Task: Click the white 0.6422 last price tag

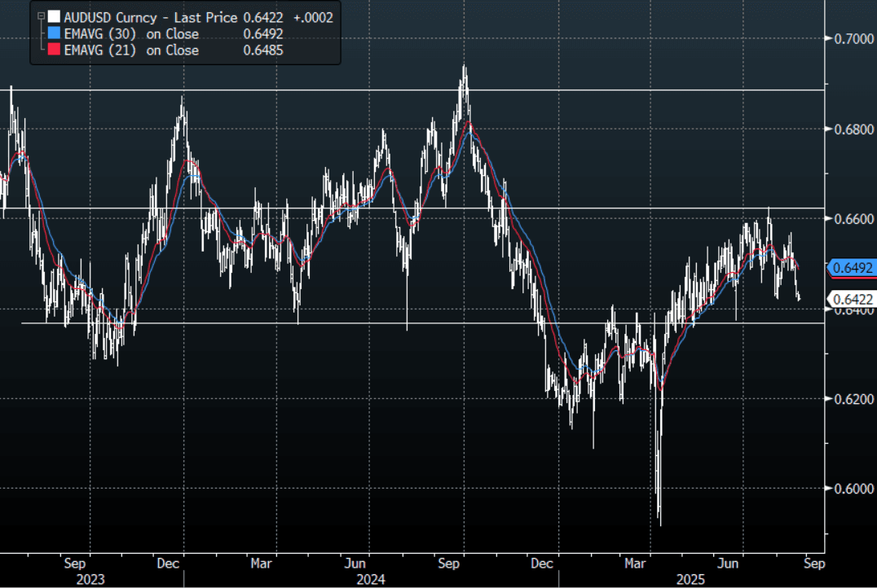Action: 853,299
